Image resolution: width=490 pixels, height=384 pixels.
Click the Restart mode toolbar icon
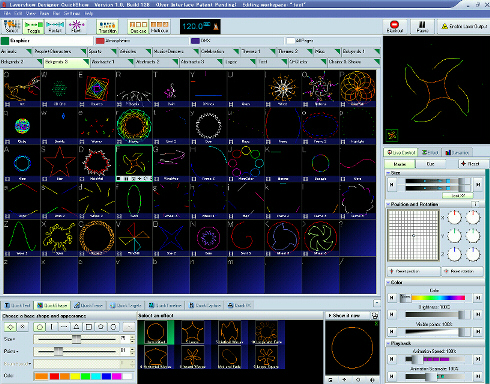point(55,26)
